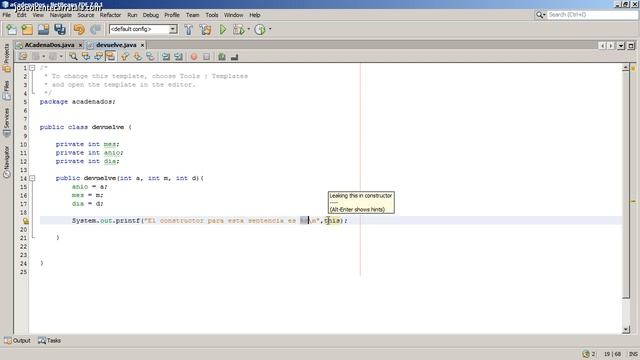Open the Debug menu
This screenshot has height=360, width=640.
[x=151, y=15]
